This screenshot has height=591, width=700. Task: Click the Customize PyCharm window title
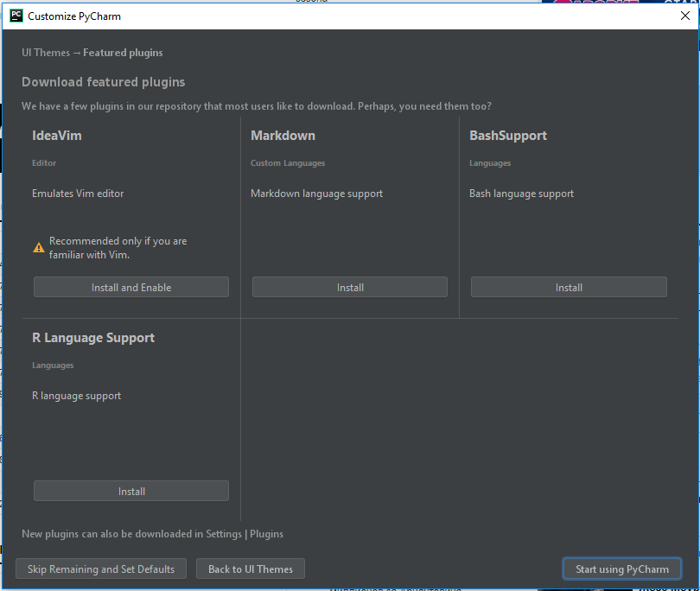click(74, 16)
